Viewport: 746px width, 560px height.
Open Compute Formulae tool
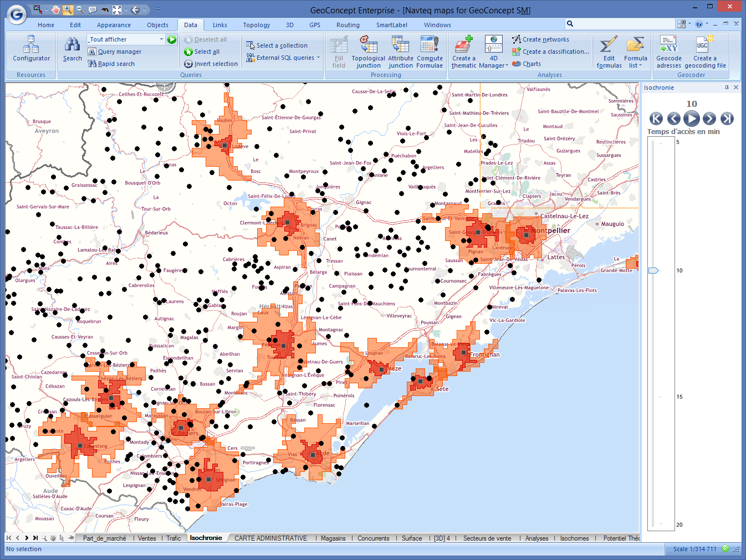430,52
